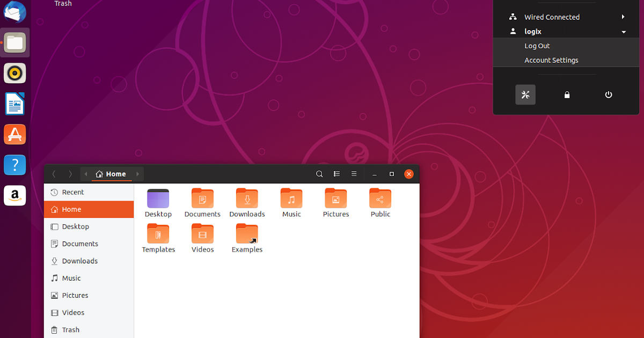
Task: Click the power off icon
Action: (608, 94)
